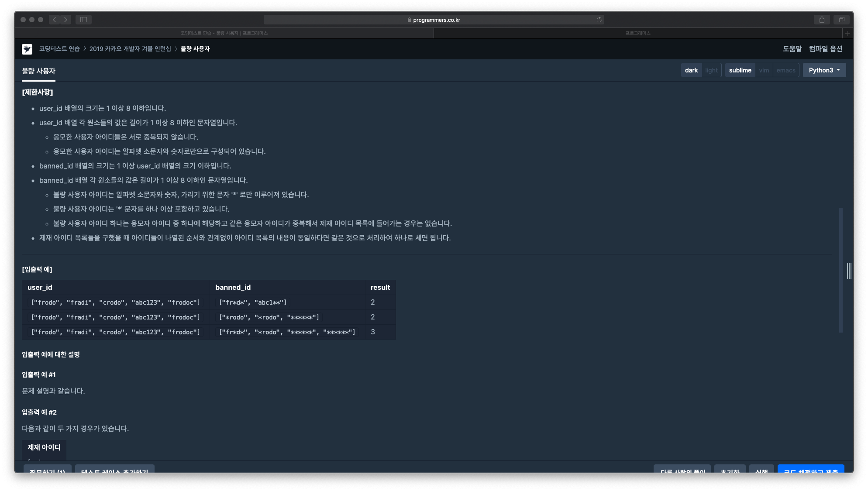Click the panel resize divider handle
Image resolution: width=868 pixels, height=491 pixels.
pos(849,271)
